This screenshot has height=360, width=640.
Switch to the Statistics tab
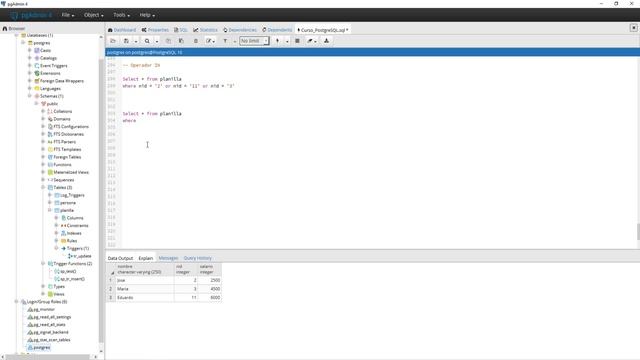(206, 30)
